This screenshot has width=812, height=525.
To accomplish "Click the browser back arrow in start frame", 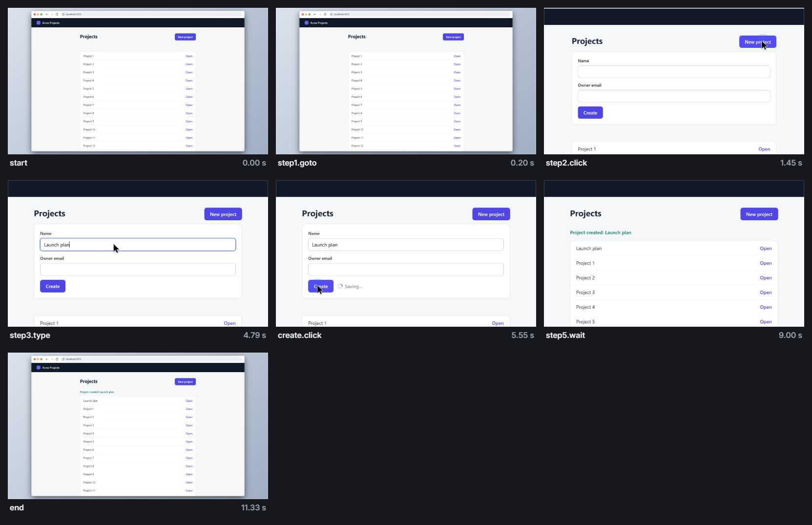I will tap(47, 14).
